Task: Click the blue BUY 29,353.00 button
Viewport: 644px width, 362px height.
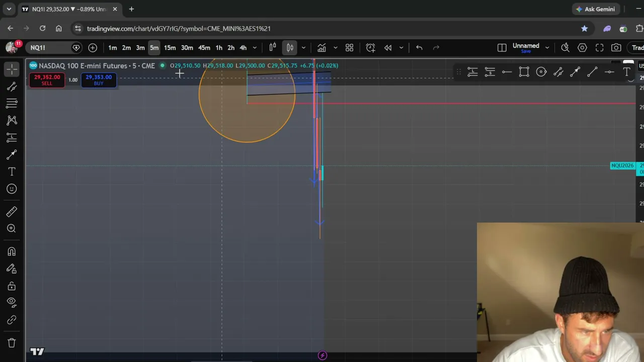Action: (99, 79)
